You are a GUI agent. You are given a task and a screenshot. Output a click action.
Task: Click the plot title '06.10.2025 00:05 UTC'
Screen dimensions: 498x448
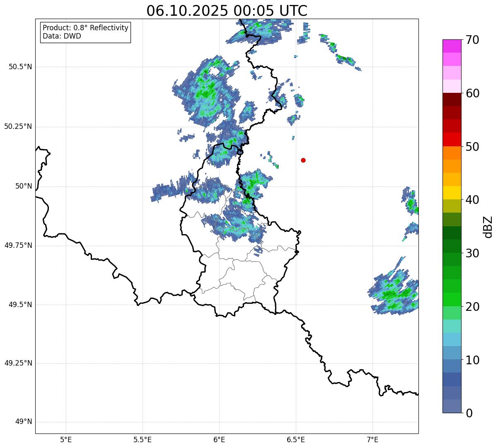227,11
